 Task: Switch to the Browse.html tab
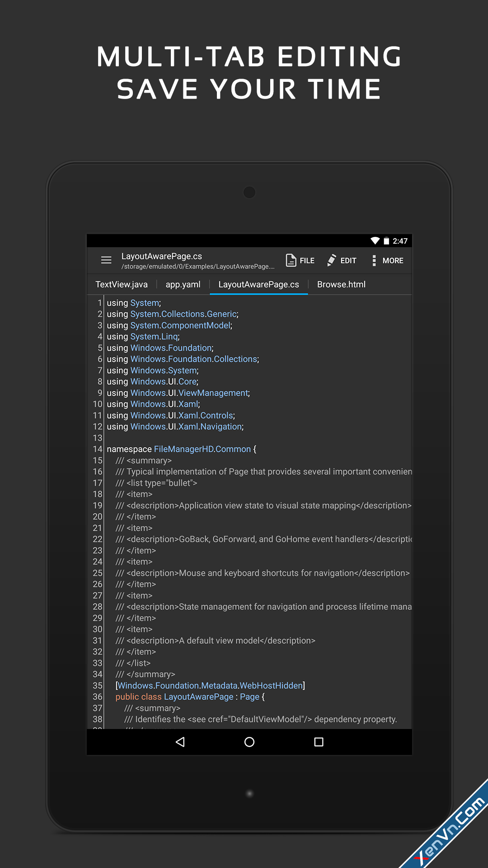click(x=341, y=284)
